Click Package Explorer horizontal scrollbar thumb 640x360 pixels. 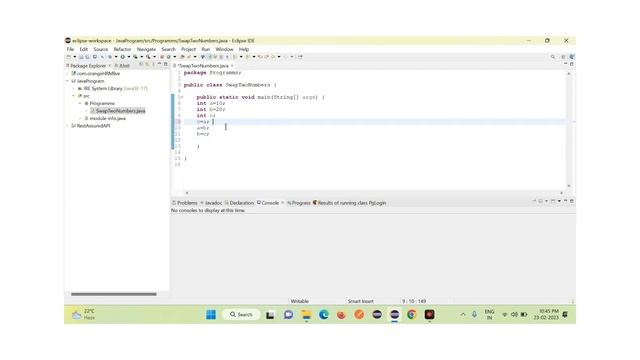tap(113, 294)
